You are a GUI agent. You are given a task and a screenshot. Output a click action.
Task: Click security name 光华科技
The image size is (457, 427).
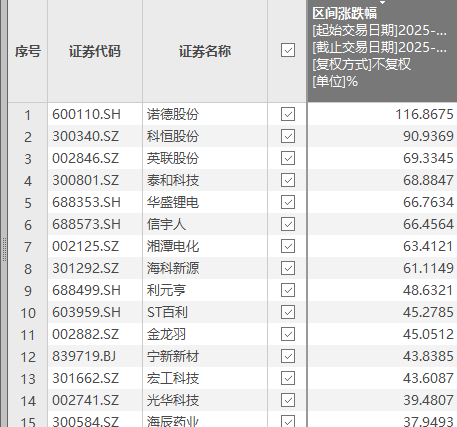[173, 401]
